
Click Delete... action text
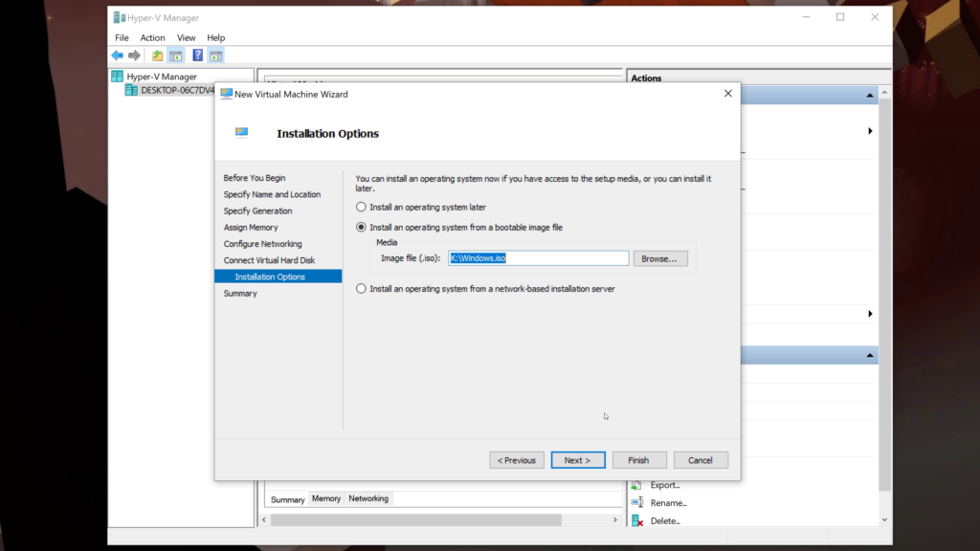pyautogui.click(x=665, y=521)
